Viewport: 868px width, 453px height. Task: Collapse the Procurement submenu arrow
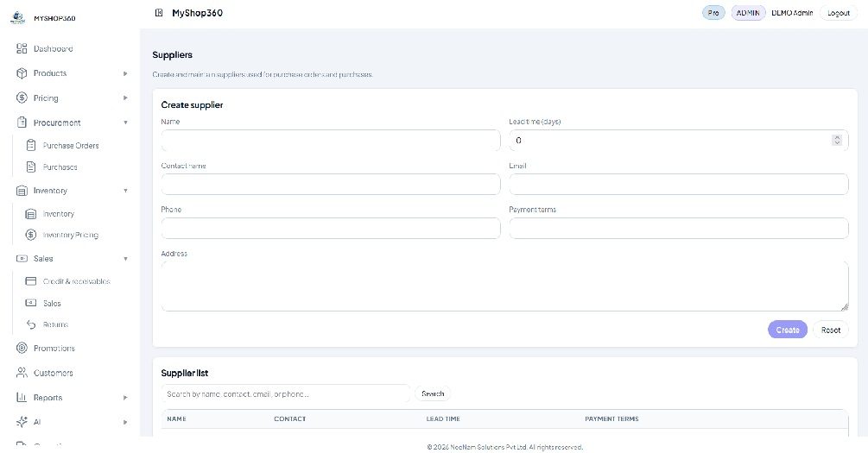point(125,123)
